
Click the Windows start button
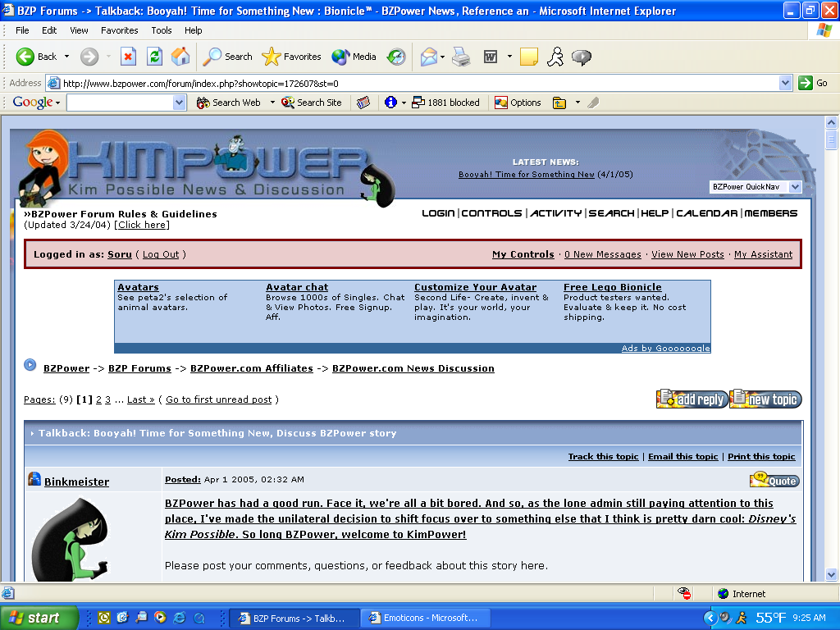pos(39,618)
